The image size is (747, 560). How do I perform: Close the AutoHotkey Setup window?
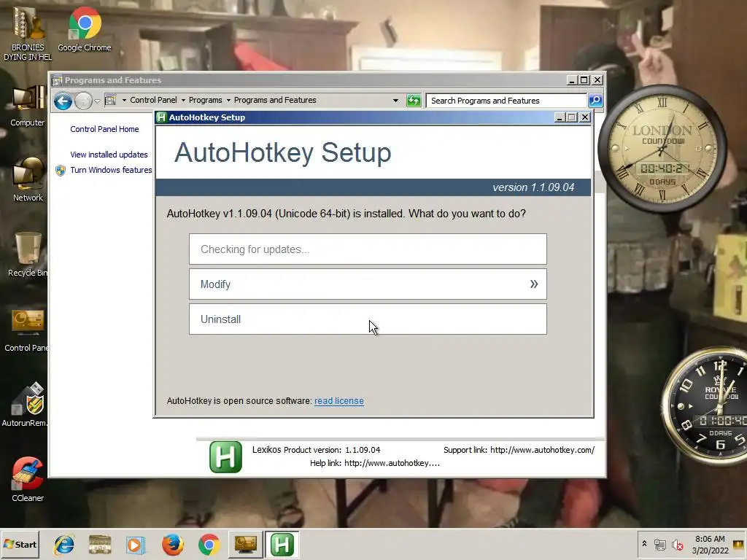pos(585,117)
